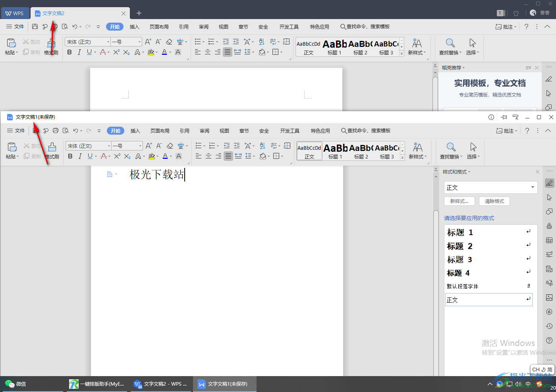556x392 pixels.
Task: Align text left in 文字文稿1 window
Action: click(x=199, y=156)
